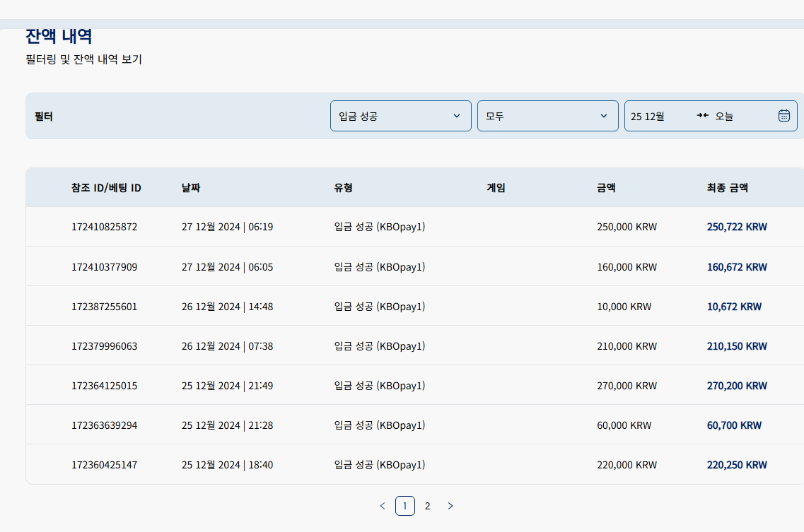Screen dimensions: 804x532
Task: Select reference ID 172364125015
Action: tap(105, 386)
